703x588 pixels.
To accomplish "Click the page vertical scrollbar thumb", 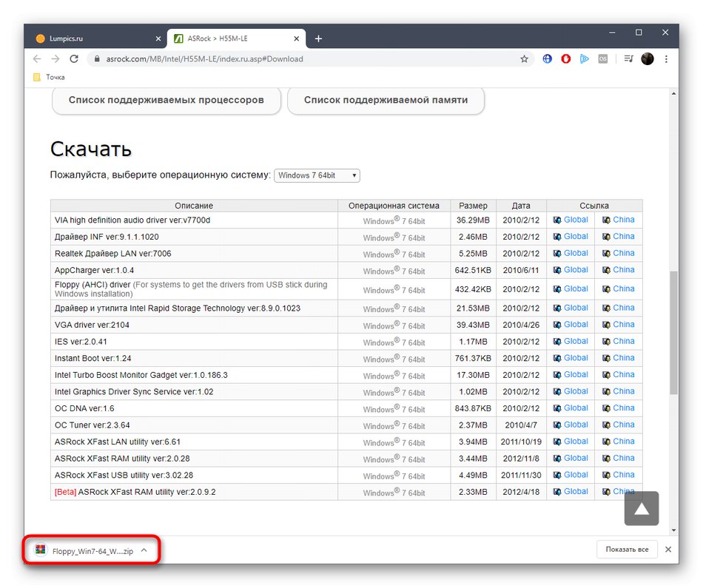I will point(673,333).
